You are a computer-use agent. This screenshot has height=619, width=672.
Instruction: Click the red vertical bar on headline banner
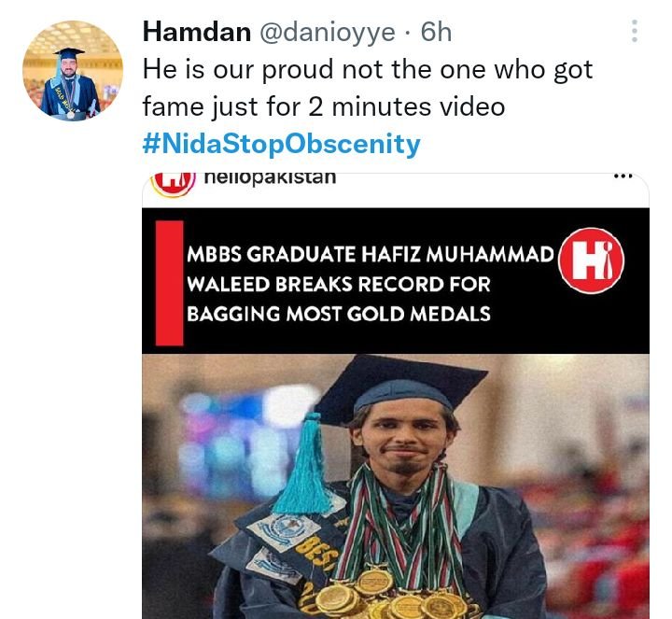[169, 283]
